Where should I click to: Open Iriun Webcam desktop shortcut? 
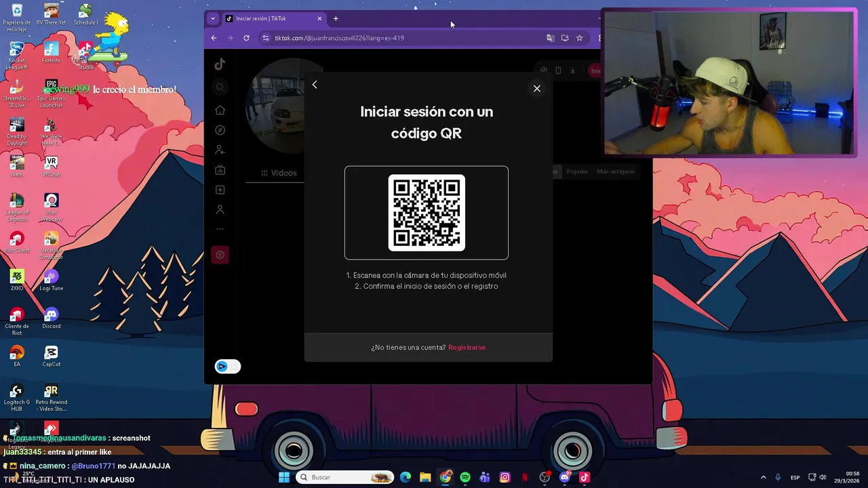point(52,208)
